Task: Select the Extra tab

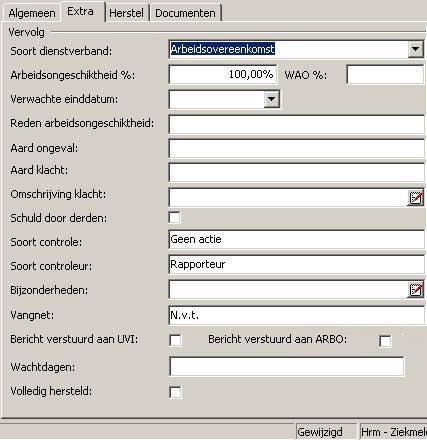Action: (x=80, y=11)
